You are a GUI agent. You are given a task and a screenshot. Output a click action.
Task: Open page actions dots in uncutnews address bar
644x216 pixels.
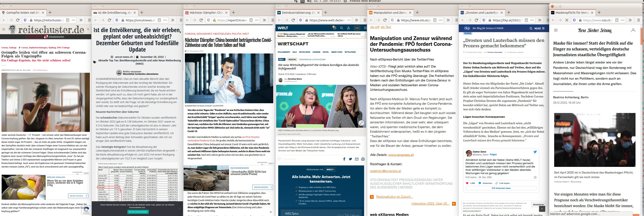pos(165,20)
